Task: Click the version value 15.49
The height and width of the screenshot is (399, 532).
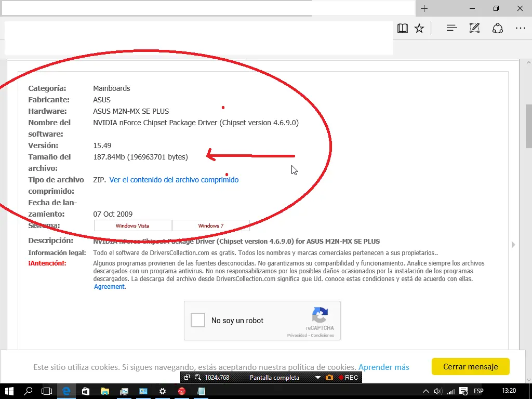Action: [102, 145]
